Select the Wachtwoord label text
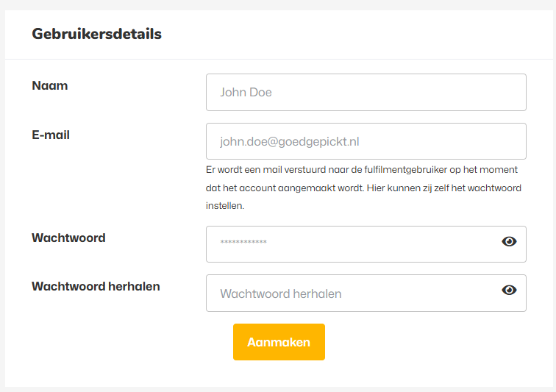 pos(68,238)
